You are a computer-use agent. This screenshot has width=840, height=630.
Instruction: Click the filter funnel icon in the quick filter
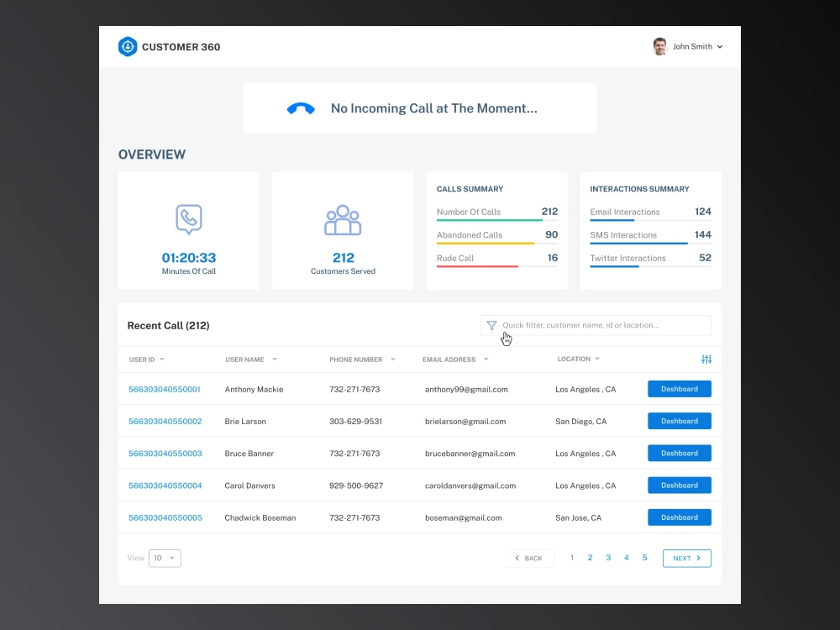click(491, 325)
